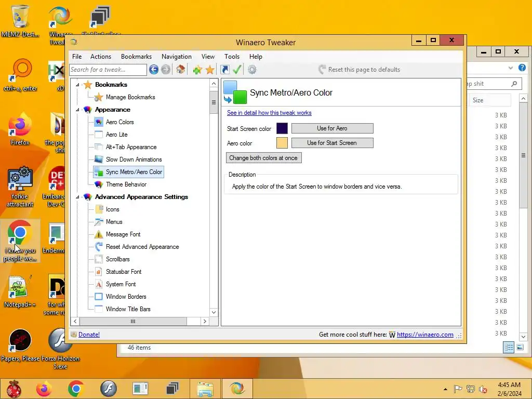The image size is (532, 399).
Task: Open Alt+Tab Appearance tweak
Action: 131,147
